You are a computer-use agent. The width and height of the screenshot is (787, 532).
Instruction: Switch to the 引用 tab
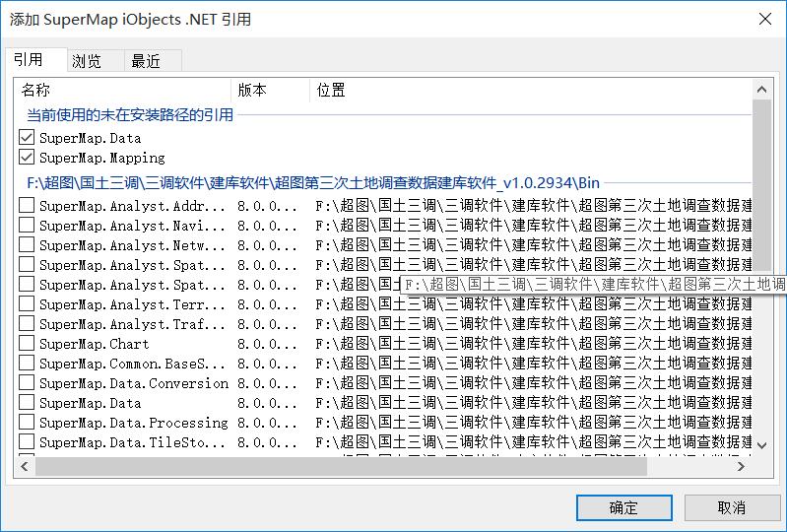36,60
